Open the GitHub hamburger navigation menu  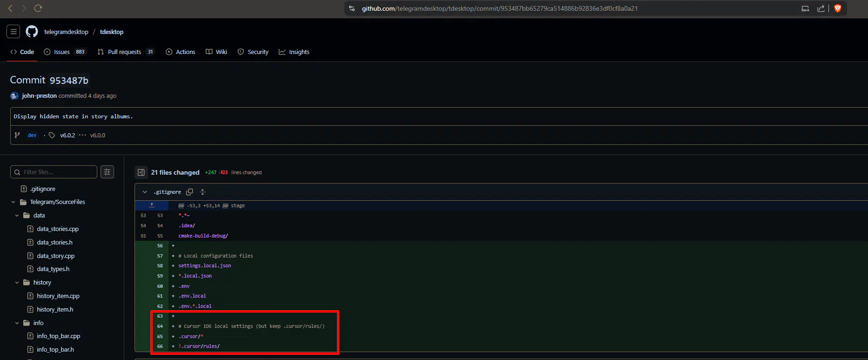tap(13, 32)
